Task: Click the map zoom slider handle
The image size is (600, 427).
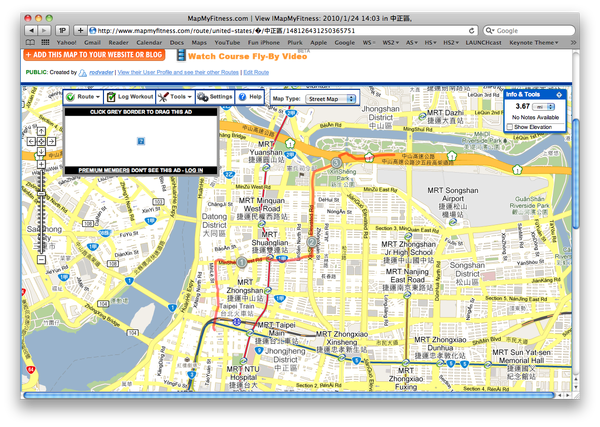Action: click(x=41, y=194)
